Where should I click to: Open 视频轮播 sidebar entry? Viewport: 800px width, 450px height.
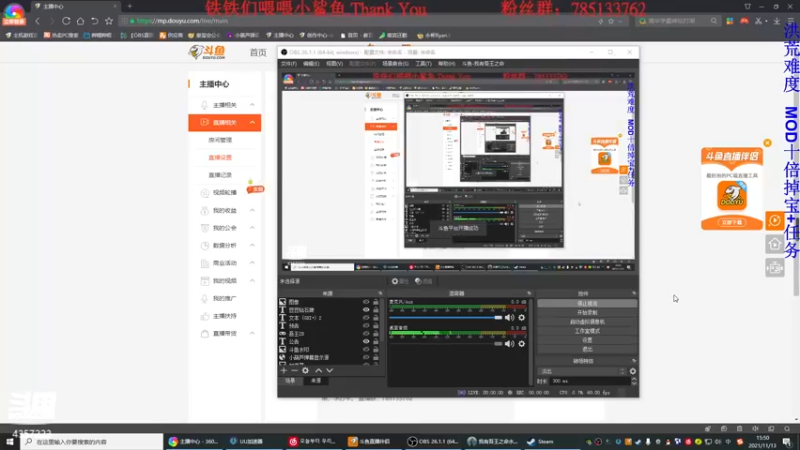(224, 193)
